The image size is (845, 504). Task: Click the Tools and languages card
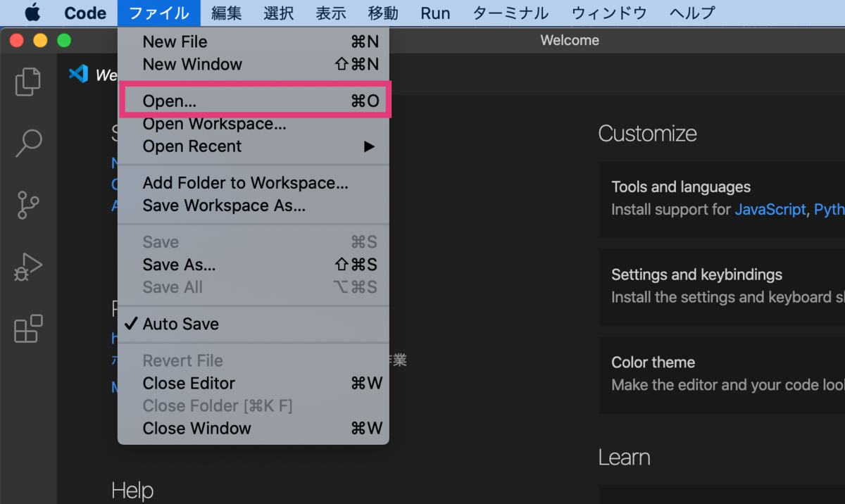pos(722,199)
